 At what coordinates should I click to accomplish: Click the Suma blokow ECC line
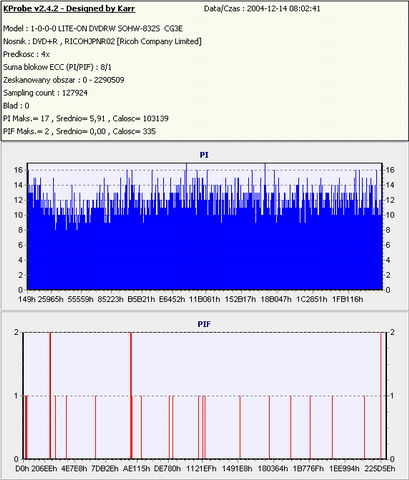[x=57, y=67]
